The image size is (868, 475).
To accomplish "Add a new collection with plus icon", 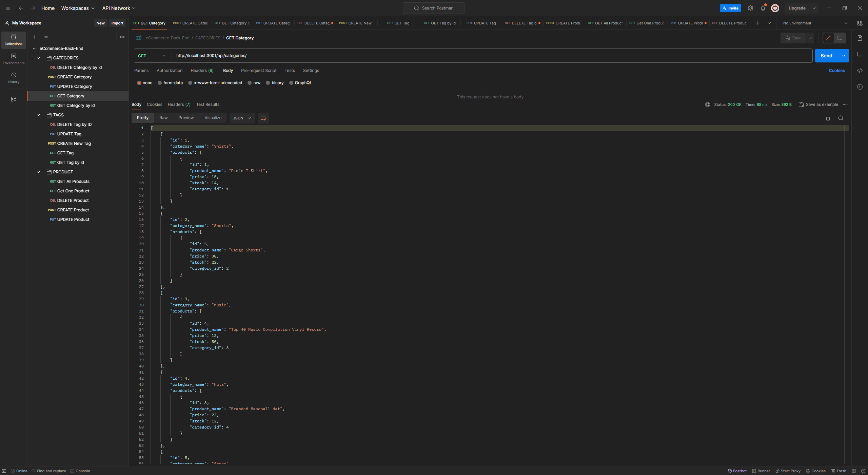I will pos(34,37).
